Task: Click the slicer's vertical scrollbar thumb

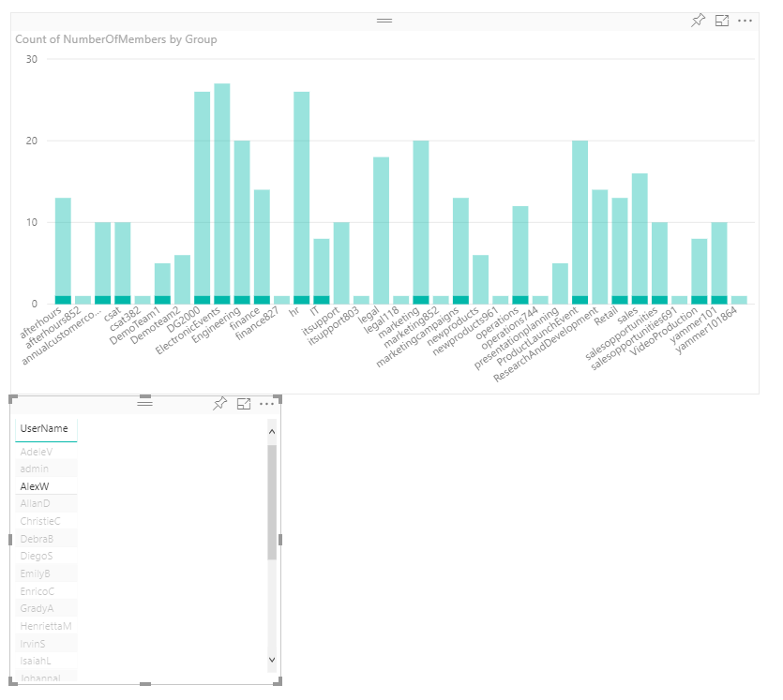Action: pos(272,501)
